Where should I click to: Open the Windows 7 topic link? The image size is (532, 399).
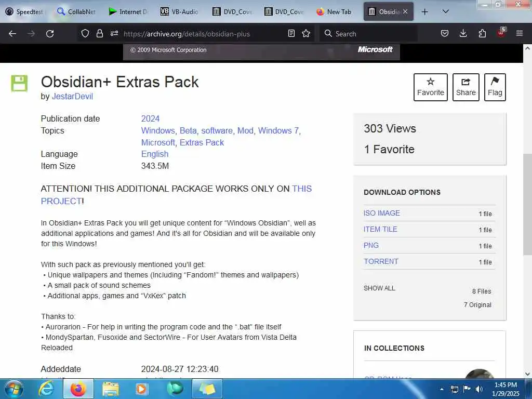[x=278, y=130]
